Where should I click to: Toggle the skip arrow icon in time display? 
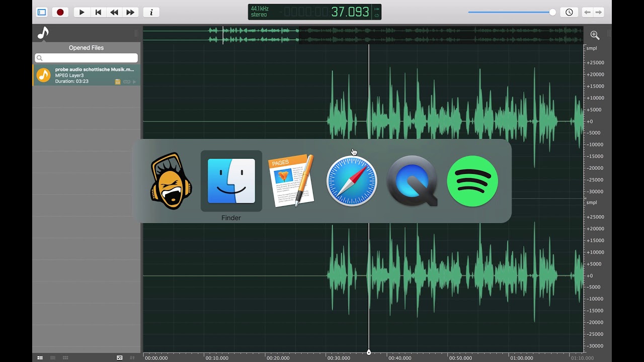(376, 9)
